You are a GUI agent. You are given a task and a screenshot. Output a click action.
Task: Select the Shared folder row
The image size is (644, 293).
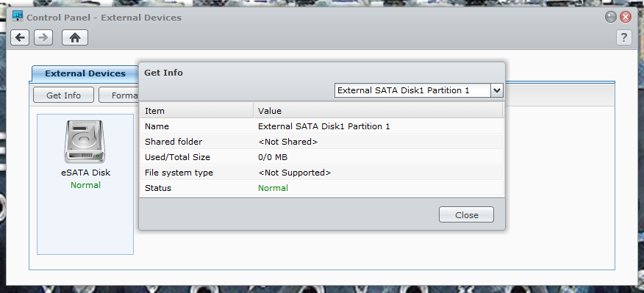point(321,142)
